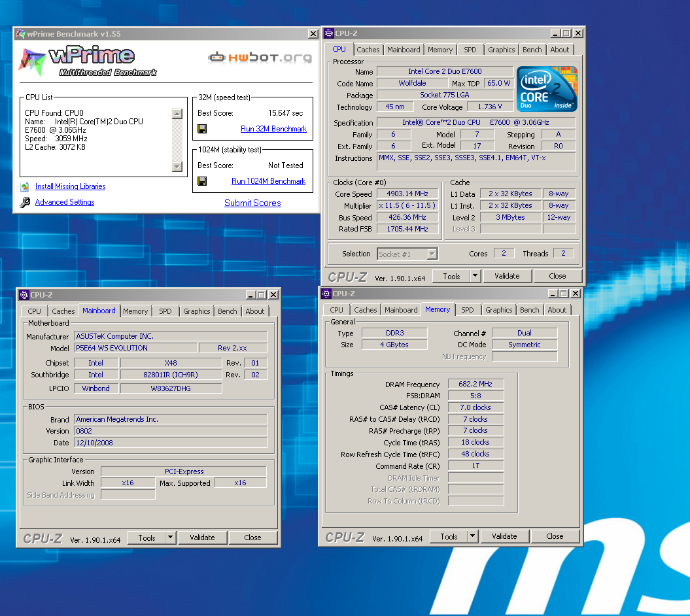
Task: Click Close button in the Memory window
Action: (555, 536)
